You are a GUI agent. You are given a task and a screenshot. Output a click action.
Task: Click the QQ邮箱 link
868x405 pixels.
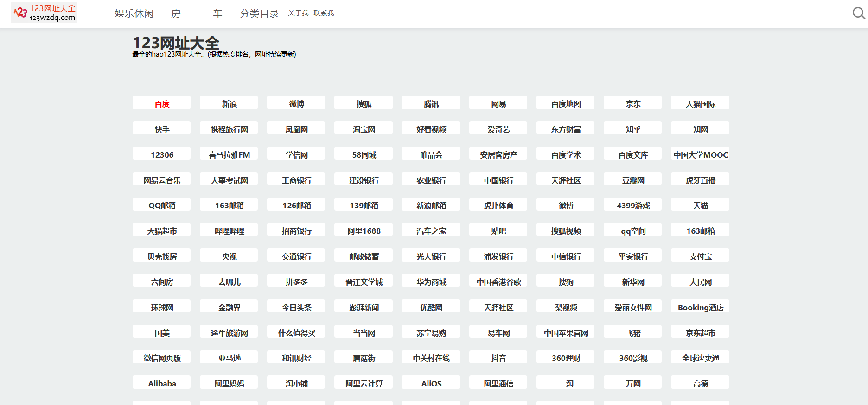click(x=162, y=206)
